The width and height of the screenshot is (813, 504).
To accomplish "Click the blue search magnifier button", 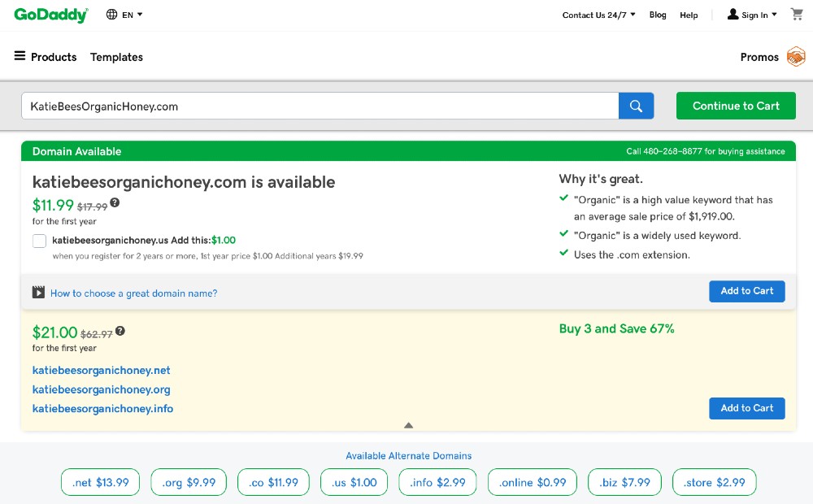I will point(637,106).
